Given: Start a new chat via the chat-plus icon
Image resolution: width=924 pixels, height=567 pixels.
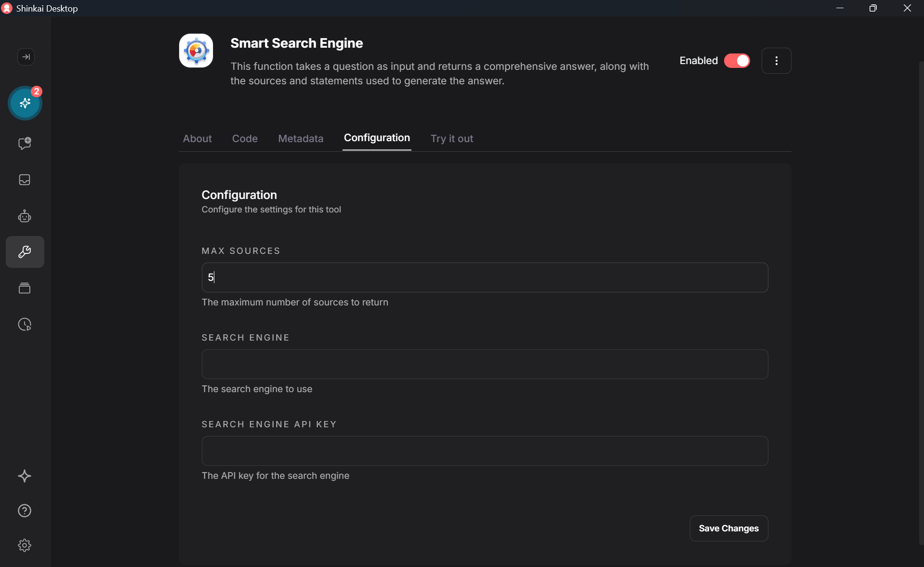Looking at the screenshot, I should pyautogui.click(x=24, y=143).
